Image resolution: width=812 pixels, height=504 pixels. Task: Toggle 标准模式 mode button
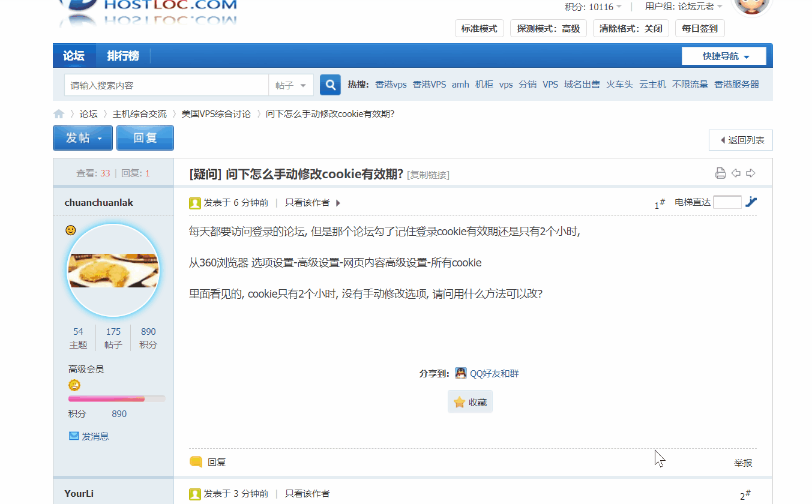point(480,29)
